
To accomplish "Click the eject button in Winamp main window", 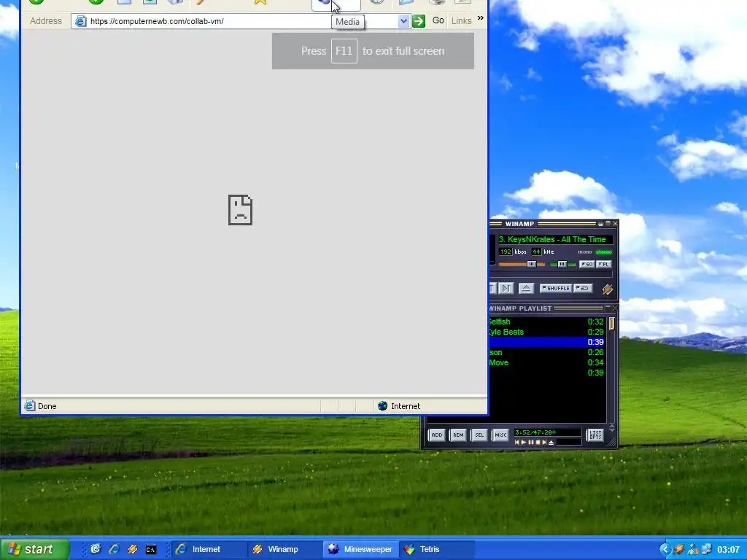I will pyautogui.click(x=526, y=288).
